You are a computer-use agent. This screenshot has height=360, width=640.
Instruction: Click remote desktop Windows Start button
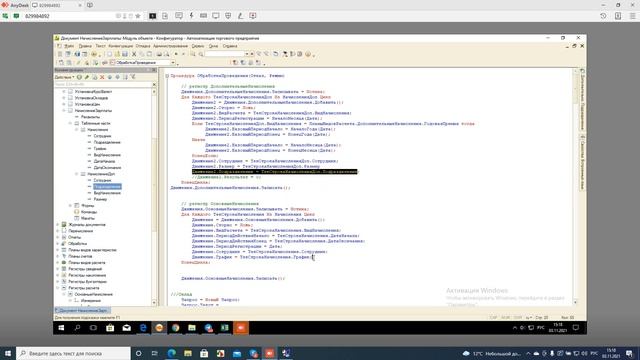coord(61,328)
